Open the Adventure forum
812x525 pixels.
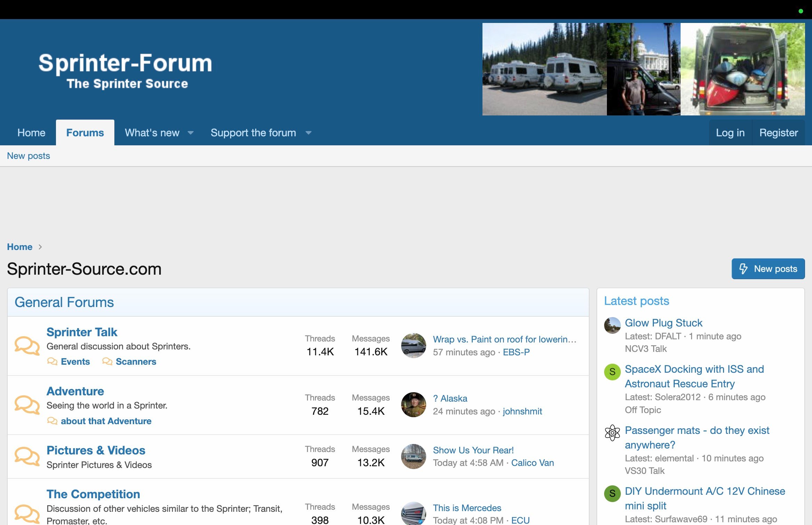pyautogui.click(x=75, y=391)
